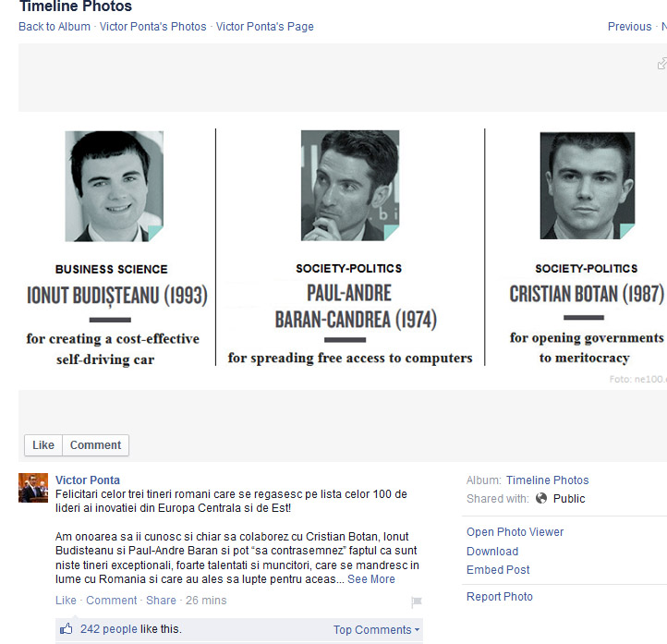Screen dimensions: 667x644
Task: Open Victor Ponta's profile picture
Action: coord(33,488)
